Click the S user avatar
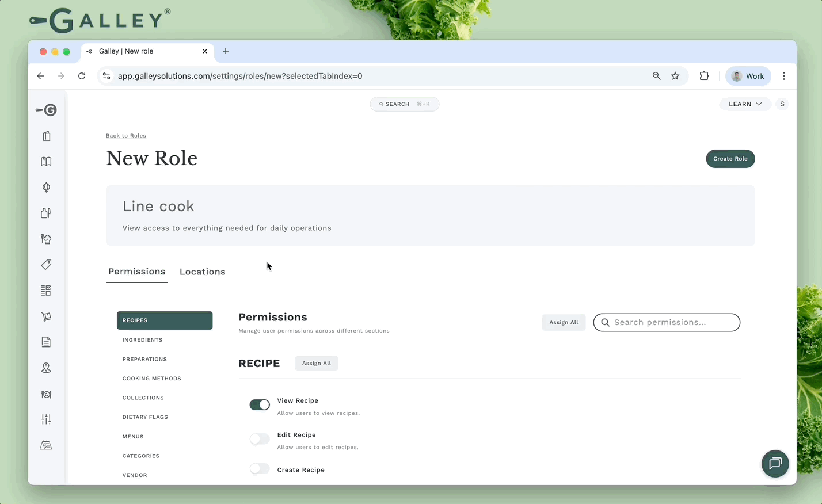Viewport: 822px width, 504px height. click(782, 104)
